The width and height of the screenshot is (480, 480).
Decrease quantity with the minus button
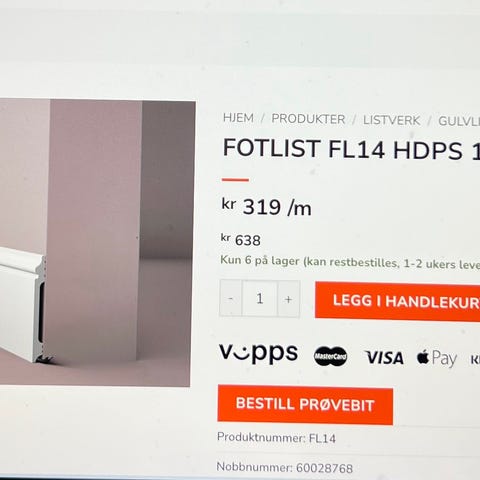click(231, 298)
